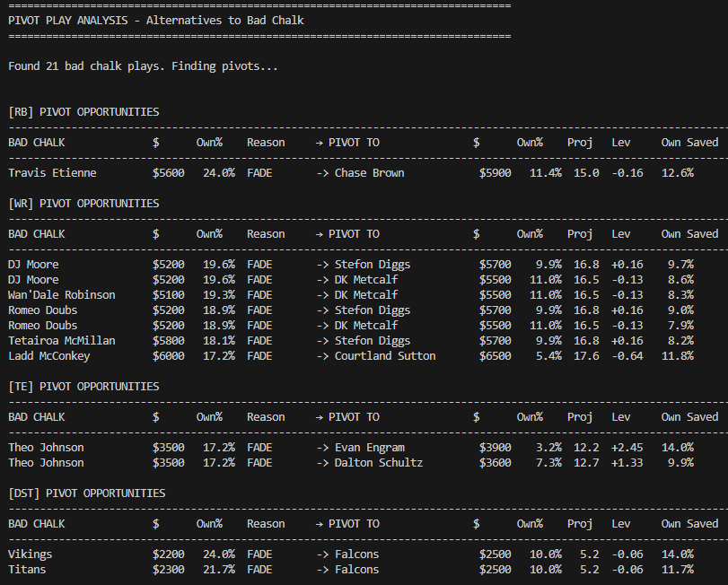728x585 pixels.
Task: Select the name 'Travis Etienne'
Action: pyautogui.click(x=52, y=173)
